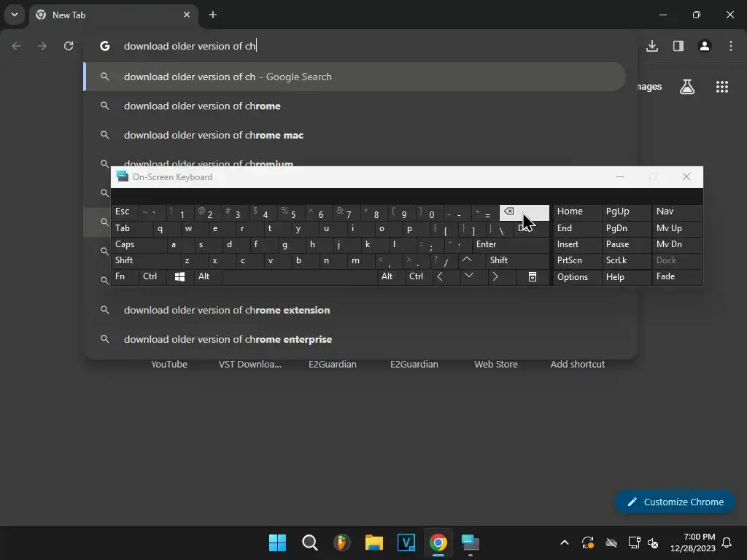
Task: Toggle right Shift key on On-Screen Keyboard
Action: pos(517,260)
